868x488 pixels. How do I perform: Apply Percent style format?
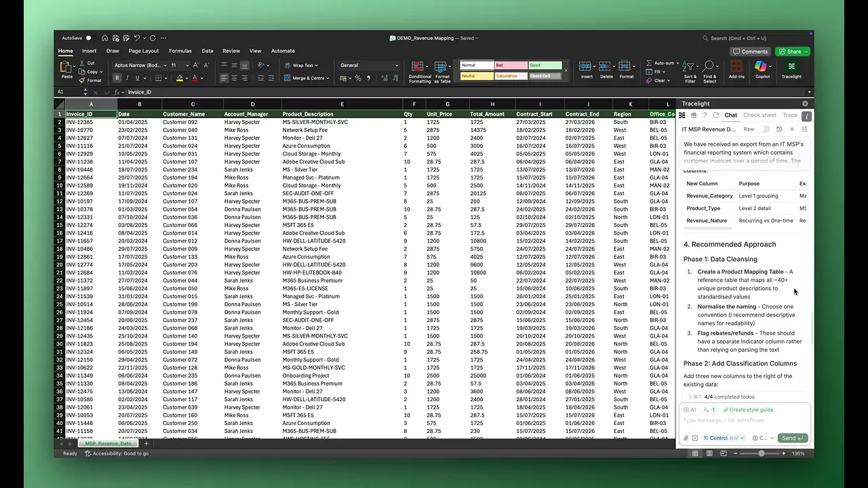358,78
